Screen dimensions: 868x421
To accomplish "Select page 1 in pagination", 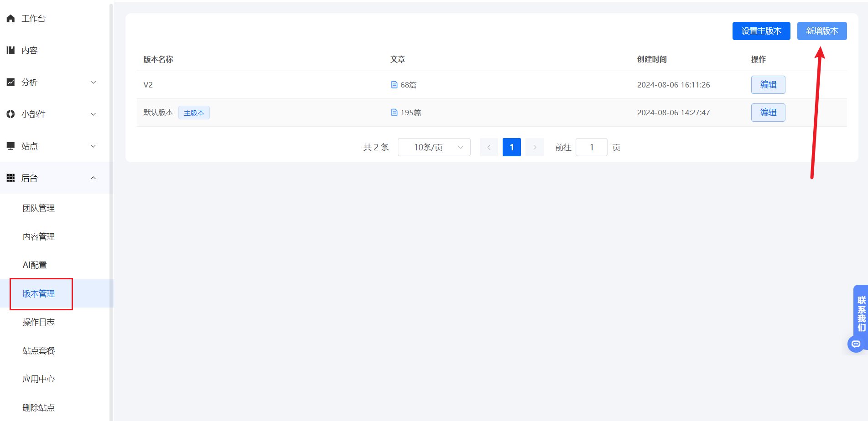I will click(512, 147).
